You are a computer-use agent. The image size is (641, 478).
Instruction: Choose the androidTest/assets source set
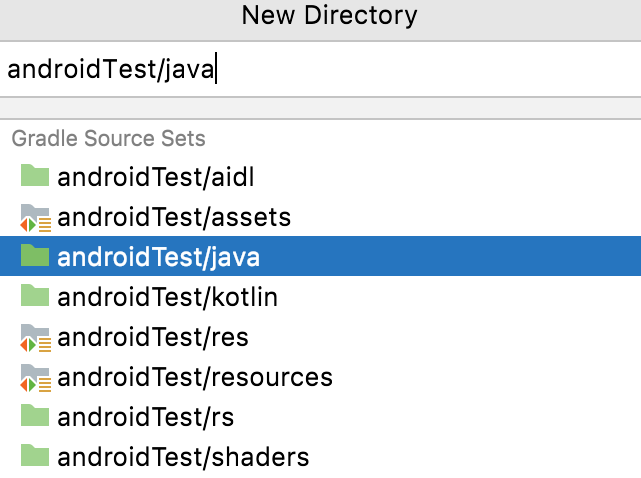click(x=174, y=217)
